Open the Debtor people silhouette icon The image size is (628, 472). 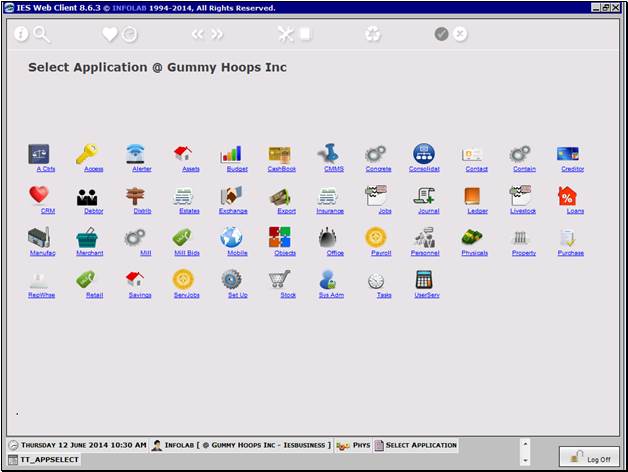tap(87, 197)
